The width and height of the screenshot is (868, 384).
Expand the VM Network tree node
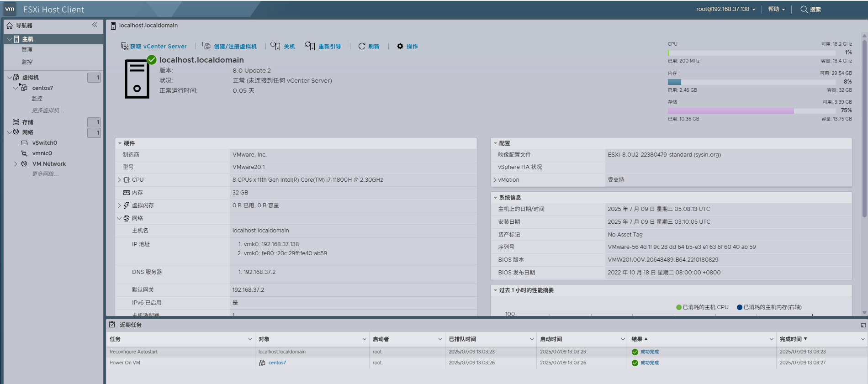16,164
